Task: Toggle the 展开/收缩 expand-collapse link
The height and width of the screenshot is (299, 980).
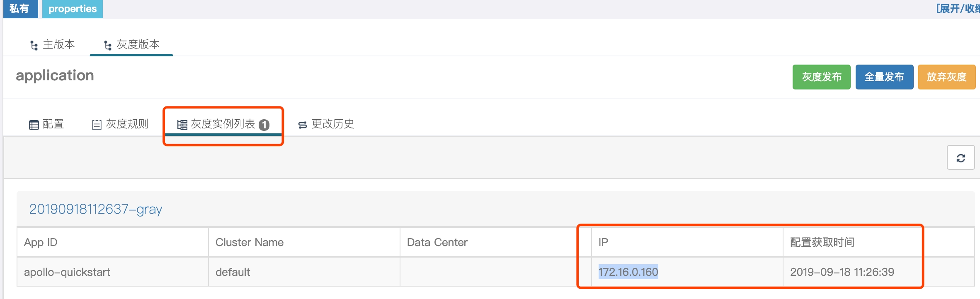Action: 958,9
